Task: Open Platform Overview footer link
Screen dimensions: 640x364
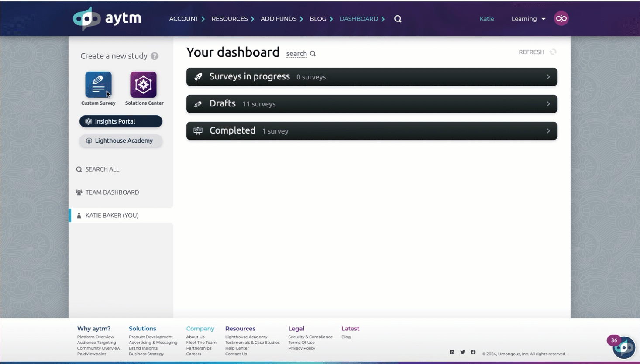Action: [x=96, y=337]
